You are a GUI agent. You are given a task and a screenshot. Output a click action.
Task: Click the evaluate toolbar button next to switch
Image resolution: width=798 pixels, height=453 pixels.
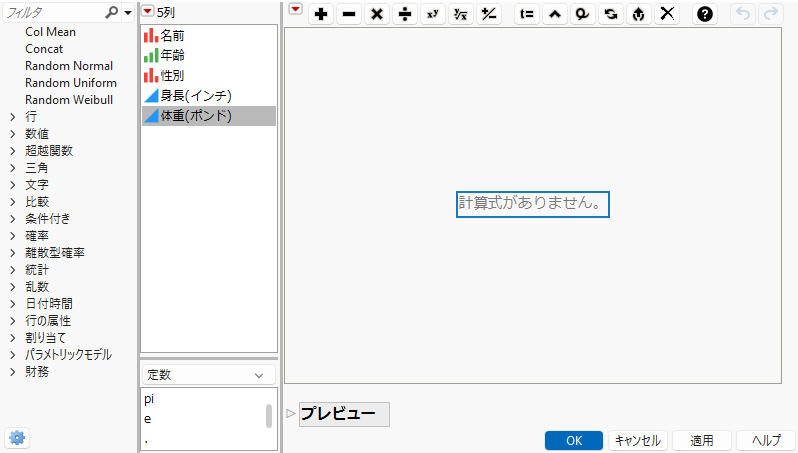(x=639, y=14)
